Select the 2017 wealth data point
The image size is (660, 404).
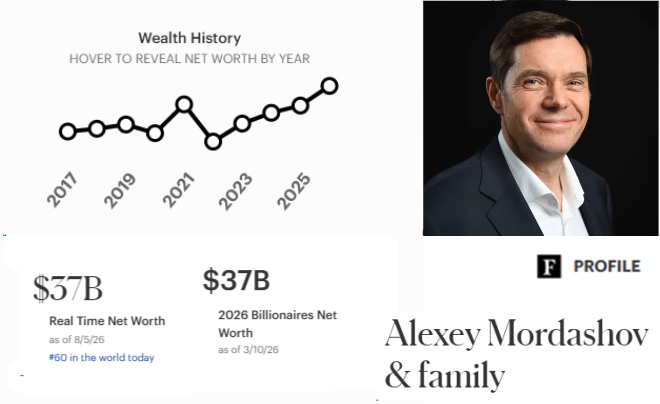coord(68,131)
